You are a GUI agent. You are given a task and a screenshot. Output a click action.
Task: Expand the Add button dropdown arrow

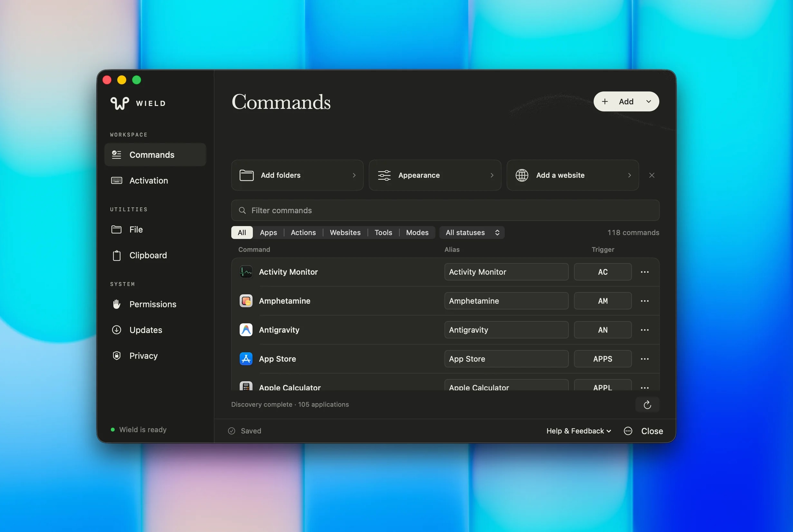point(648,101)
